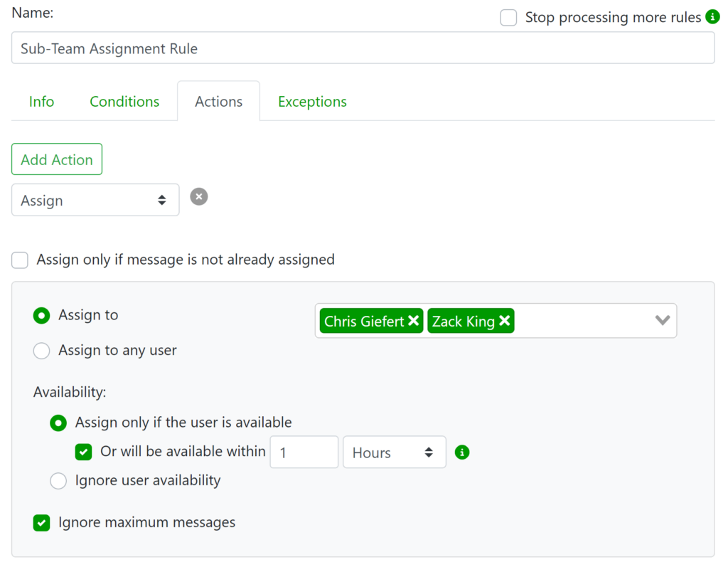Select the Assign to radio button
The width and height of the screenshot is (728, 567).
41,316
